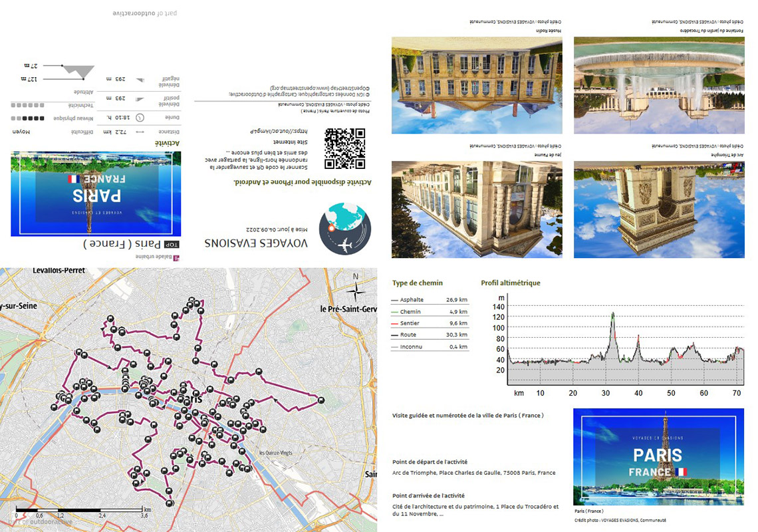Viewport: 758px width, 532px height.
Task: Click the 'Site internet' label
Action: pyautogui.click(x=290, y=142)
